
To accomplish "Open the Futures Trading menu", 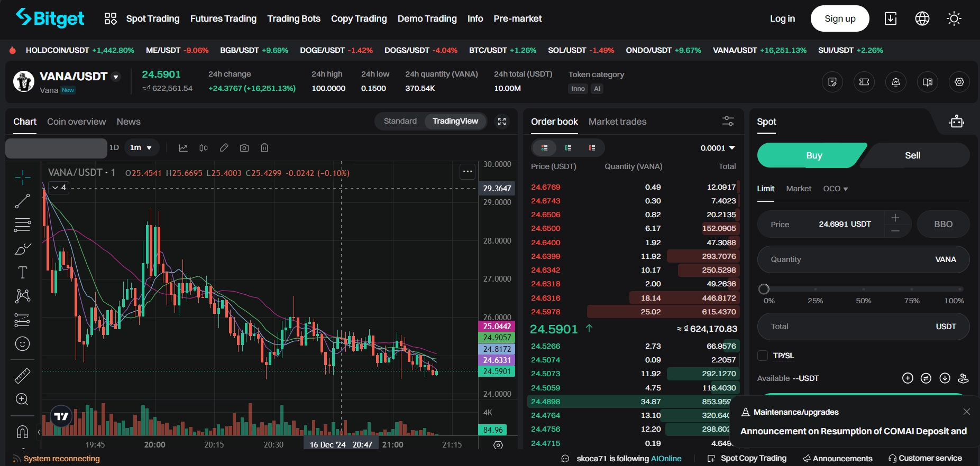I will tap(223, 18).
